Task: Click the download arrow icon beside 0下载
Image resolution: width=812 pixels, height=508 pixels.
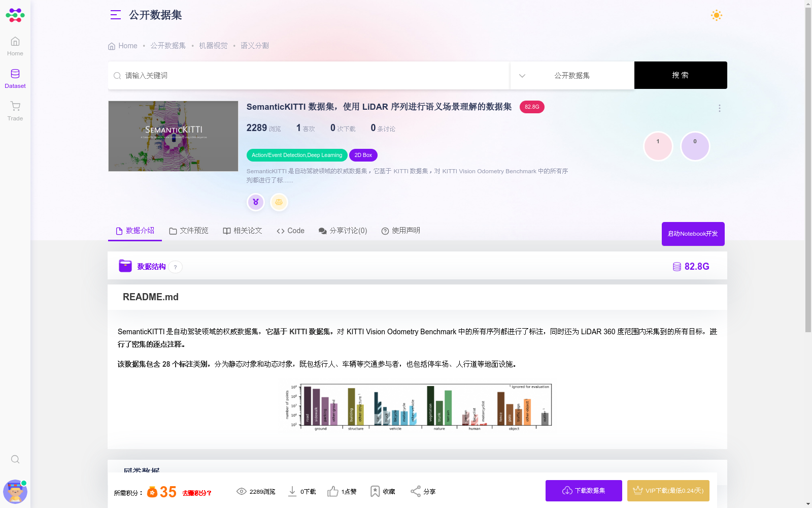Action: [x=292, y=491]
